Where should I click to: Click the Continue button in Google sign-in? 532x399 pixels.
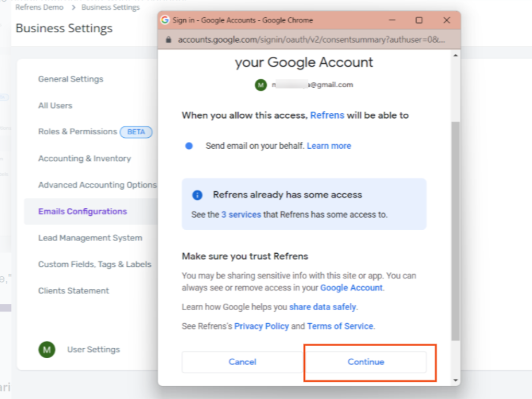point(366,362)
